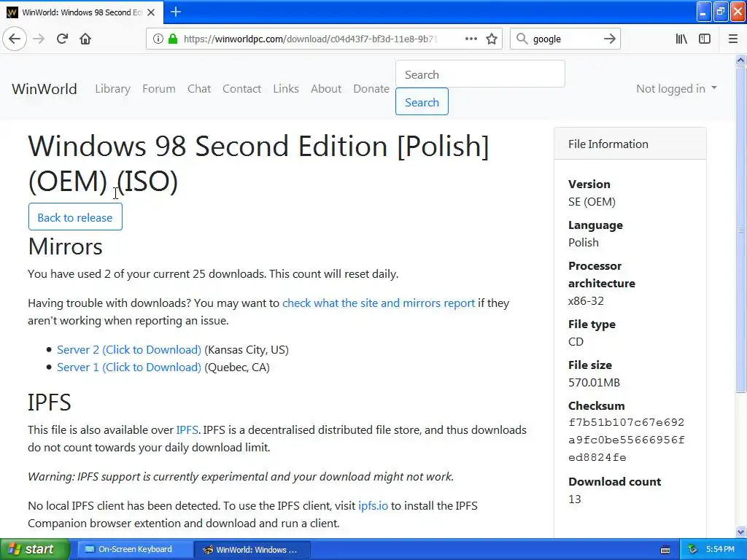This screenshot has height=560, width=747.
Task: Open the Forum page
Action: (x=158, y=88)
